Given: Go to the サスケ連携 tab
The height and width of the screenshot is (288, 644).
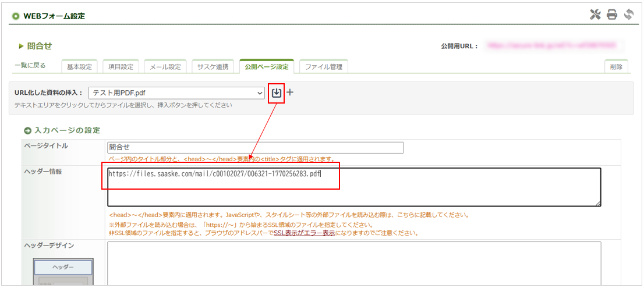Looking at the screenshot, I should [213, 67].
